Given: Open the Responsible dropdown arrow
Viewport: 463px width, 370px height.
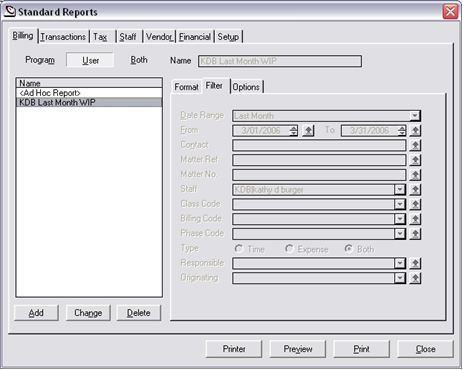Looking at the screenshot, I should pos(400,263).
